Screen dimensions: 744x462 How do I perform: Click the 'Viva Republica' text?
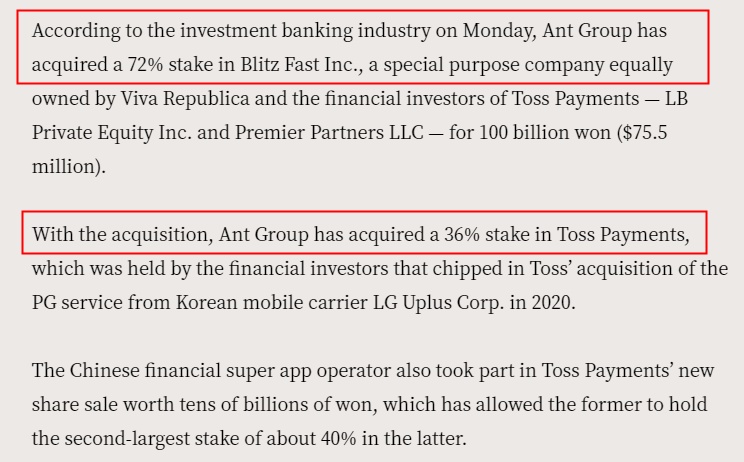(x=185, y=99)
